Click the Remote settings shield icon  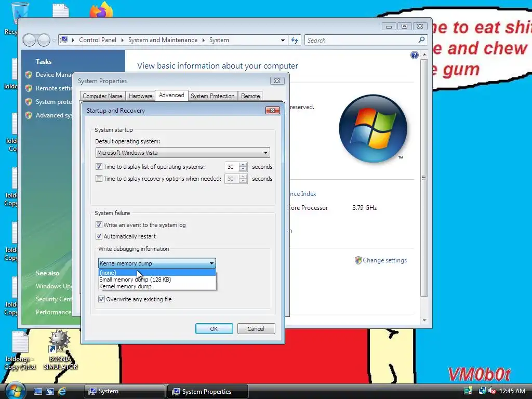(29, 88)
